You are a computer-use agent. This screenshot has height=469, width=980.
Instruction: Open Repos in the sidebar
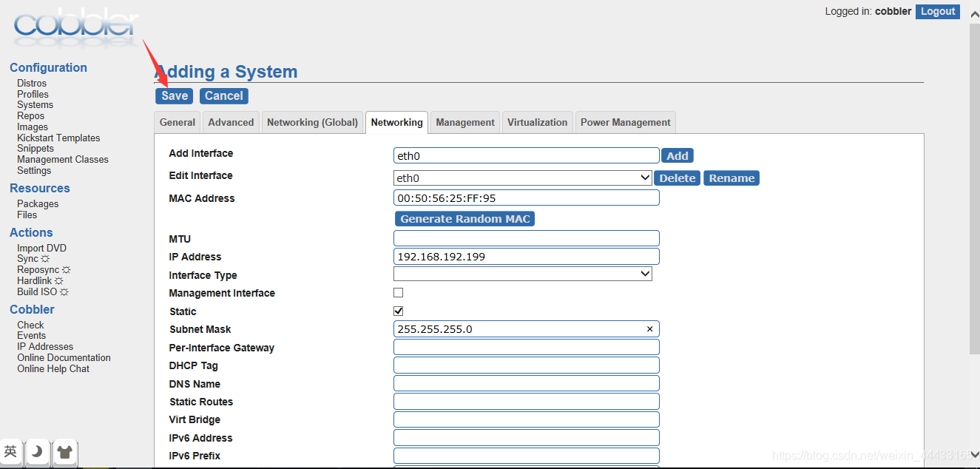(31, 116)
